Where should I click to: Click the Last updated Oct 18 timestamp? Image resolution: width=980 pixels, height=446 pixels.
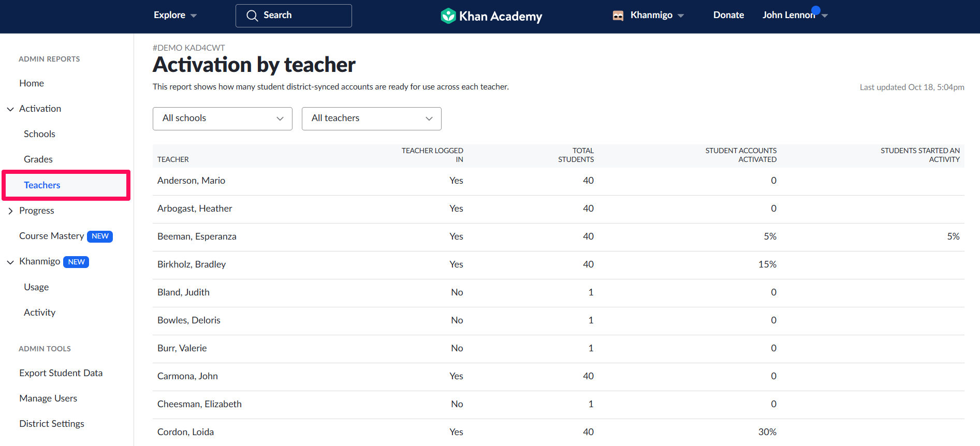tap(912, 87)
